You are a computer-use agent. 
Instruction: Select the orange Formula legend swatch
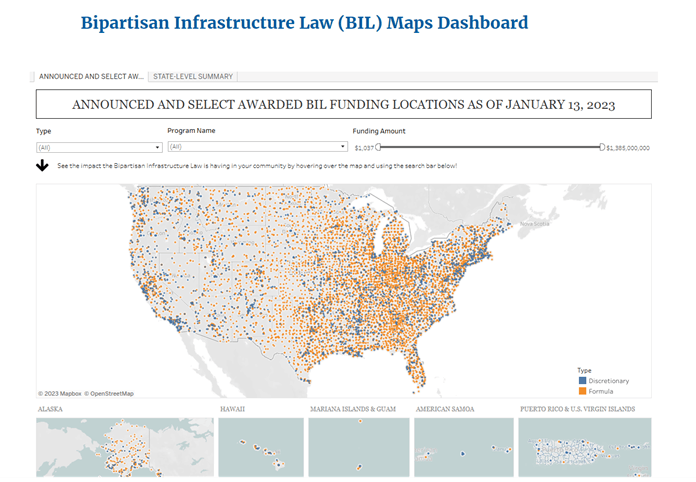point(583,389)
